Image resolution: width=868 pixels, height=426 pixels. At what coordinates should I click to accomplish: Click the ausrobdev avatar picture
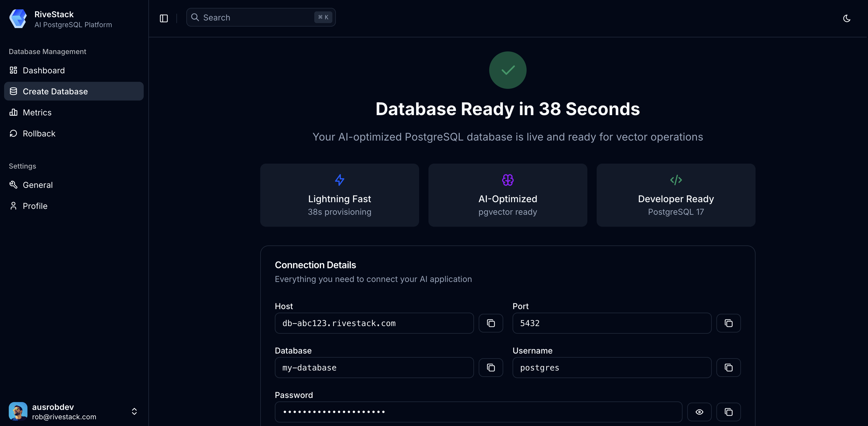(x=18, y=411)
